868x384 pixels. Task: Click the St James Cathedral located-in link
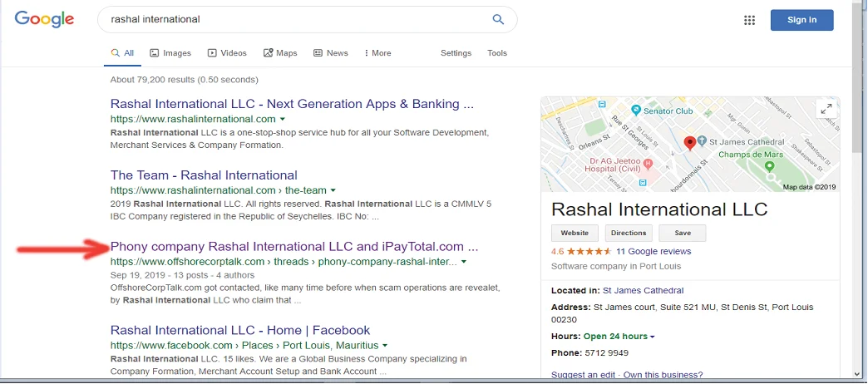644,290
